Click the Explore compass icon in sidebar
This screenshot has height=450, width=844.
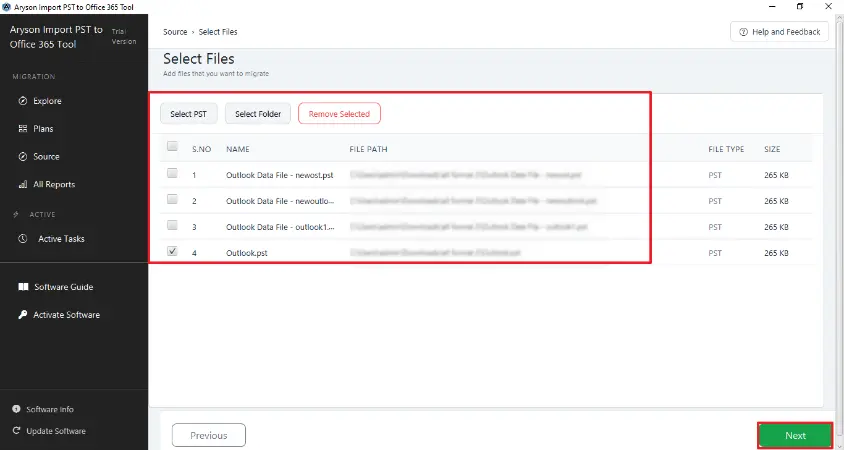point(23,101)
